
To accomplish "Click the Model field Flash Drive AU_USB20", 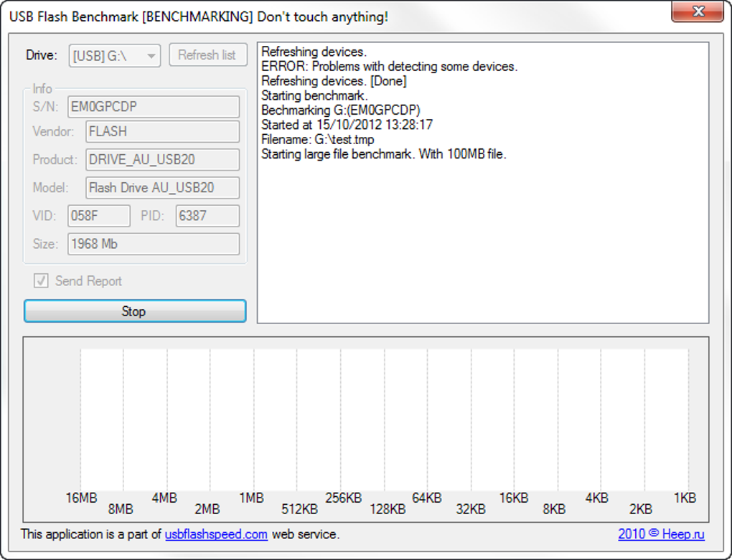I will point(162,188).
